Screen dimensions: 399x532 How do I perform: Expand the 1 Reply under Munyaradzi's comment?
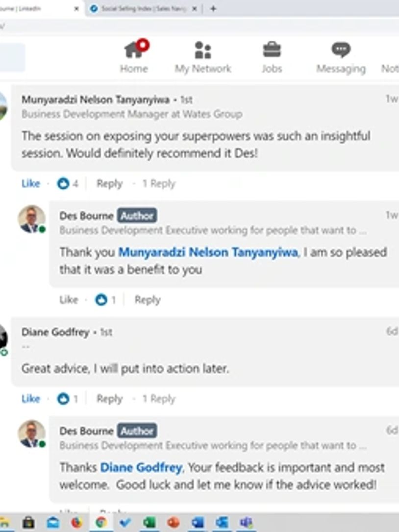click(x=158, y=184)
